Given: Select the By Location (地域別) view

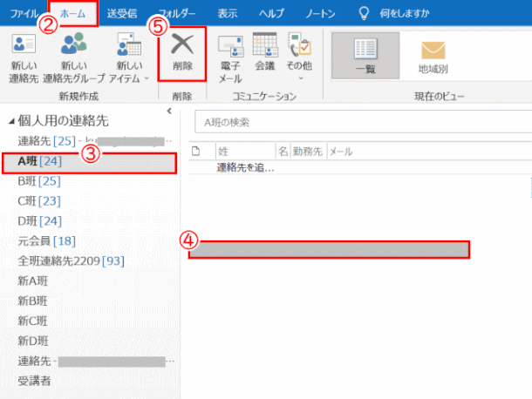Looking at the screenshot, I should click(433, 57).
